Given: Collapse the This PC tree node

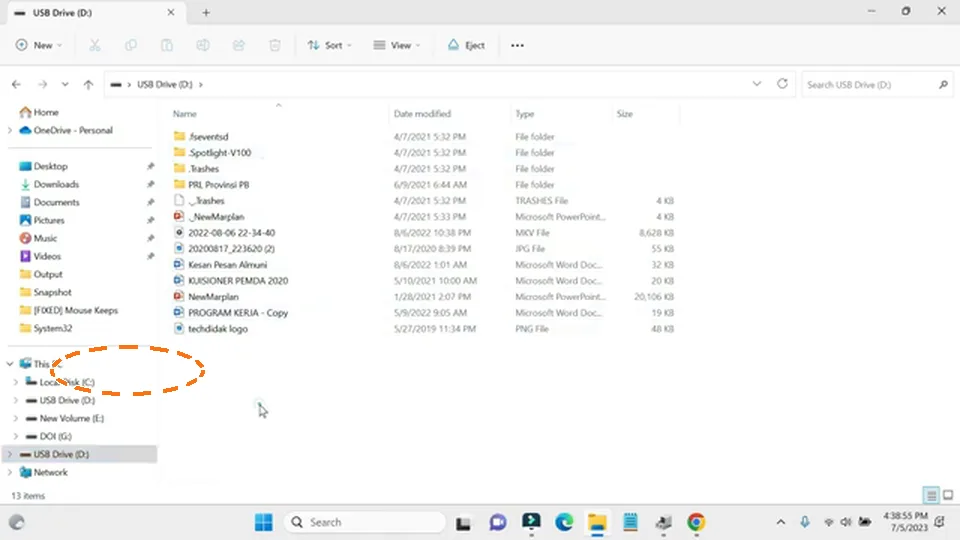Looking at the screenshot, I should pyautogui.click(x=10, y=364).
